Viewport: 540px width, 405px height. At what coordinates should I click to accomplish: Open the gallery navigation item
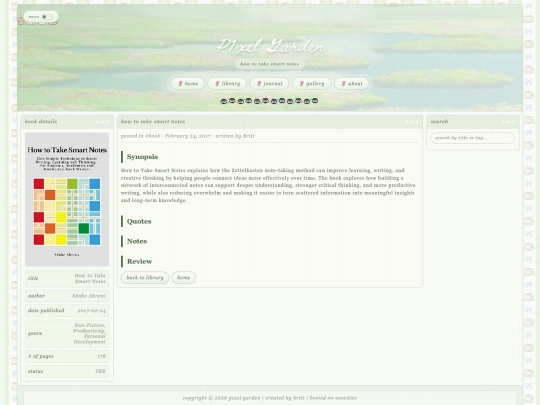312,83
